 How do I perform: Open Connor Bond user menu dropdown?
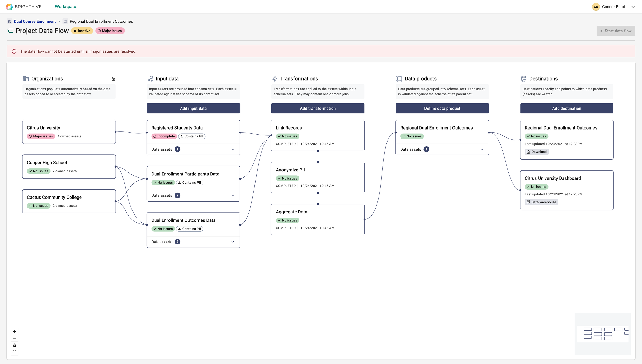click(633, 7)
